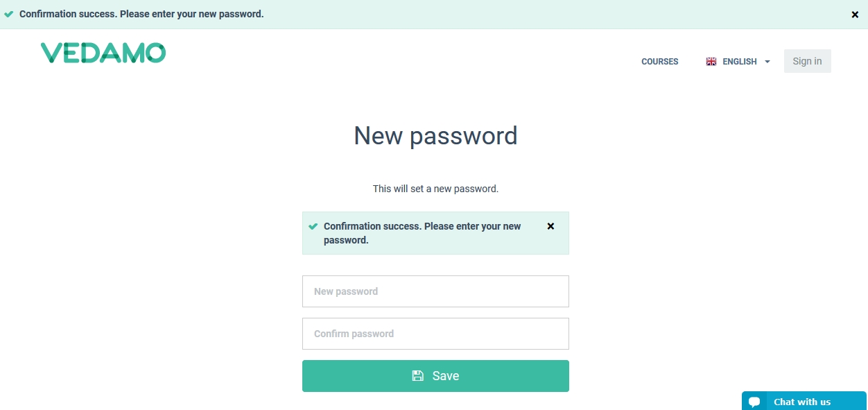Screen dimensions: 868x410
Task: Click the floppy disk icon on Save
Action: click(x=417, y=376)
